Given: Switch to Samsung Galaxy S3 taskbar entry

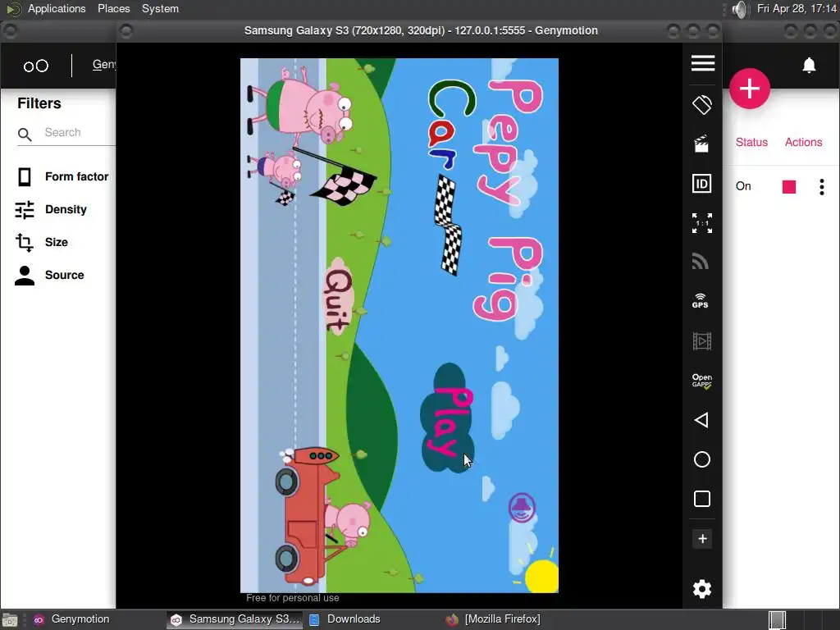Looking at the screenshot, I should coord(235,619).
